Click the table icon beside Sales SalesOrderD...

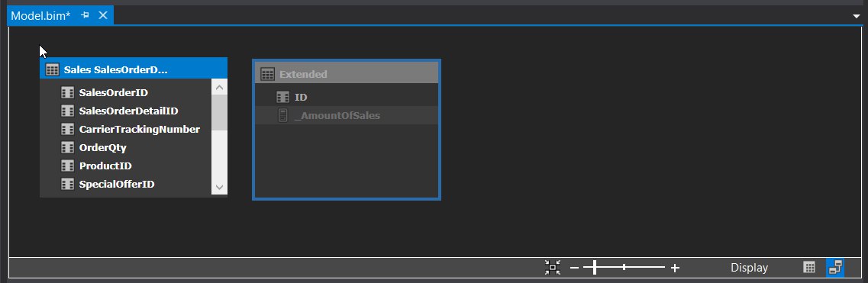52,69
